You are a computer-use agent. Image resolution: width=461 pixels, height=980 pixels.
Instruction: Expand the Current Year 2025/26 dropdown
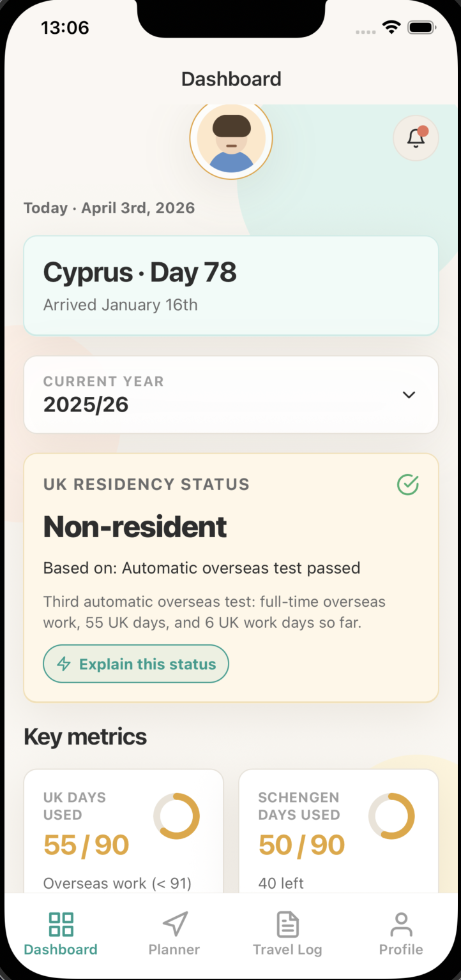tap(231, 394)
